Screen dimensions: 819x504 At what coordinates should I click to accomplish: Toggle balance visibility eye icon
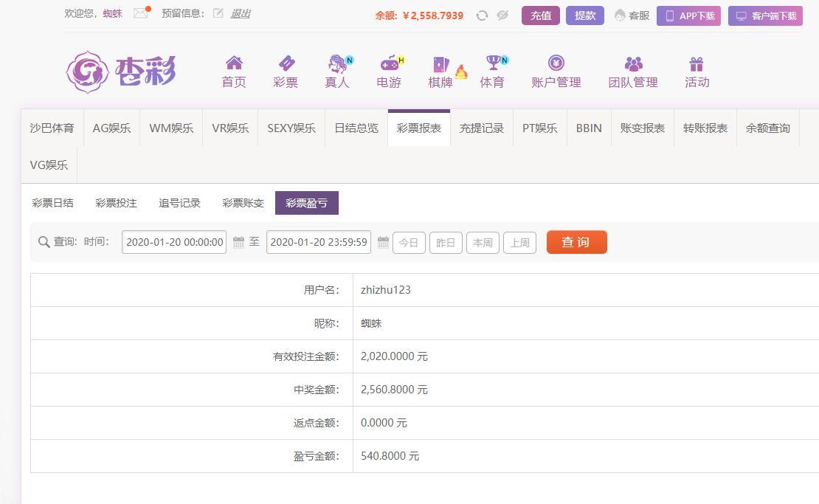(x=502, y=15)
